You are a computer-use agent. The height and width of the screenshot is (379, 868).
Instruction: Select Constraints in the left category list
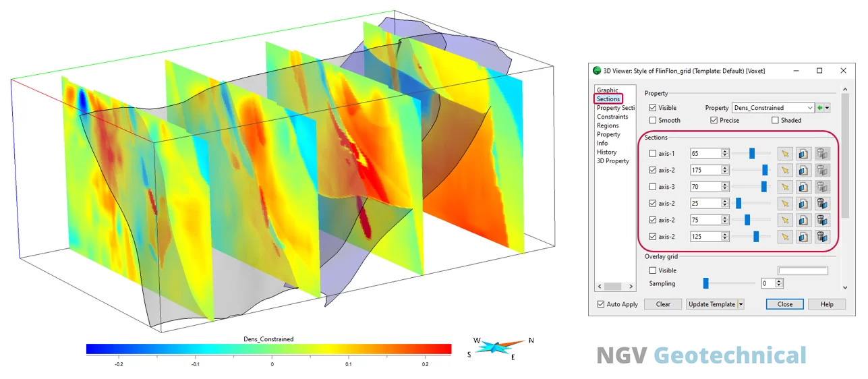pos(612,117)
